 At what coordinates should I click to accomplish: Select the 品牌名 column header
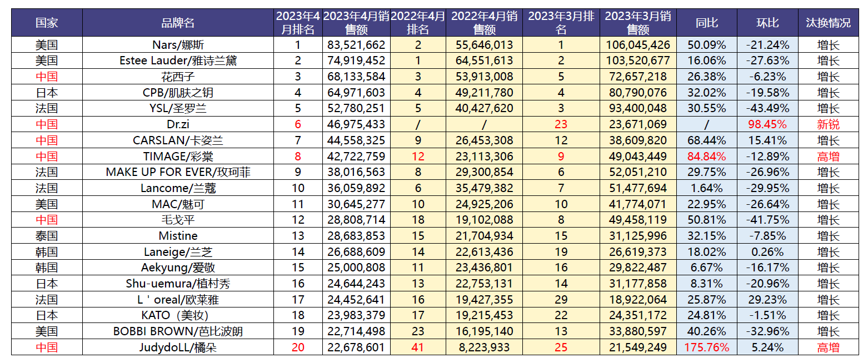[178, 23]
